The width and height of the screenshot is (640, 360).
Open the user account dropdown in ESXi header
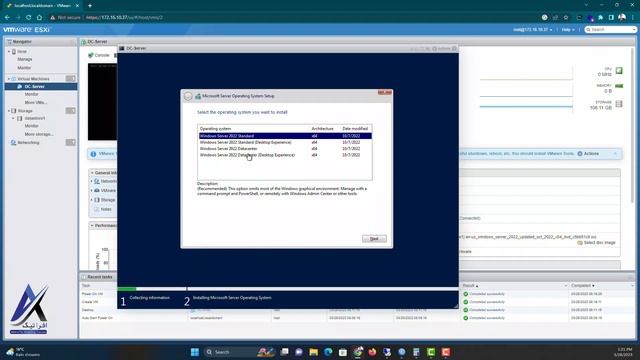pyautogui.click(x=533, y=30)
